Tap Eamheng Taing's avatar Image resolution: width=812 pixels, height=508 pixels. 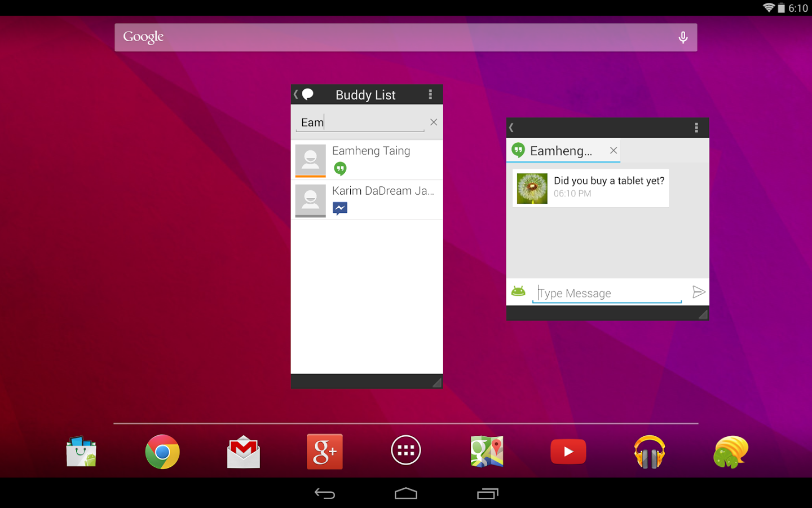pos(311,160)
